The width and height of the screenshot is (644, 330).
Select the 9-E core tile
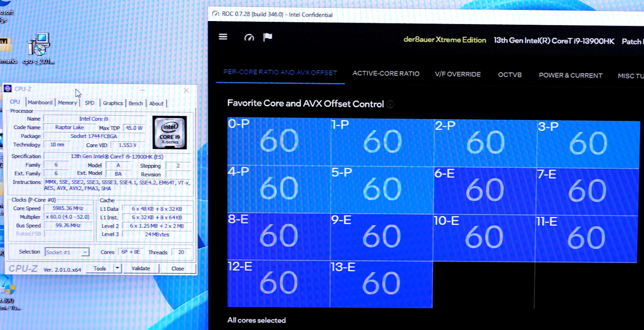point(381,237)
